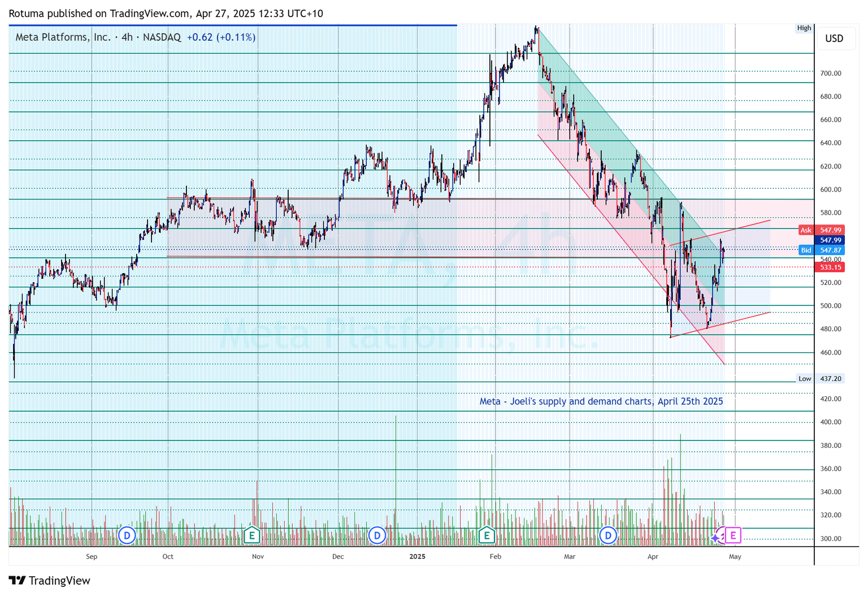868x596 pixels.
Task: Select the Joeli's supply and demand annotation text
Action: click(x=601, y=401)
